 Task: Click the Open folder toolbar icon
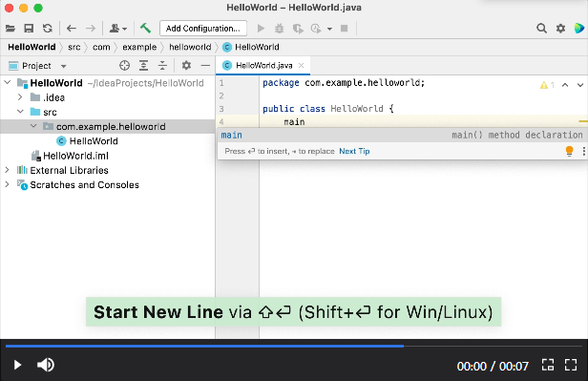(10, 28)
